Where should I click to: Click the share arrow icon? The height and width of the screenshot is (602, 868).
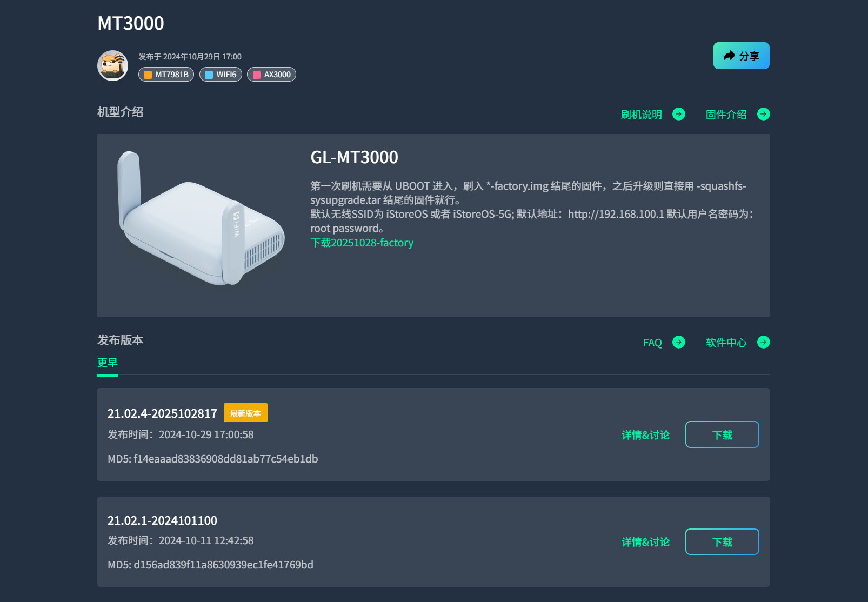pyautogui.click(x=729, y=56)
